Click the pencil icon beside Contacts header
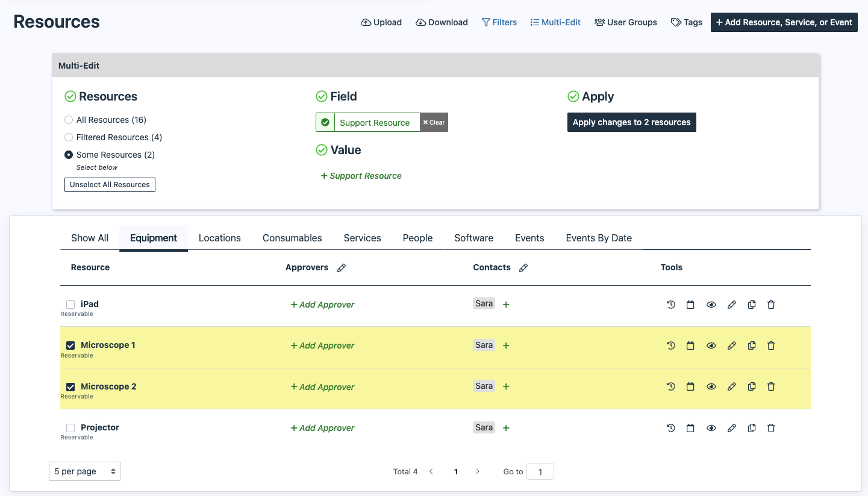 click(523, 268)
